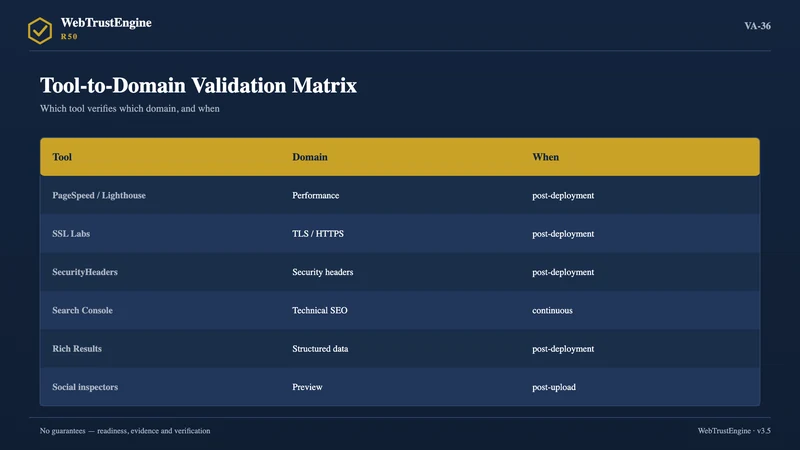Click the WebTrustEngine hexagon checkmark logo

point(40,31)
